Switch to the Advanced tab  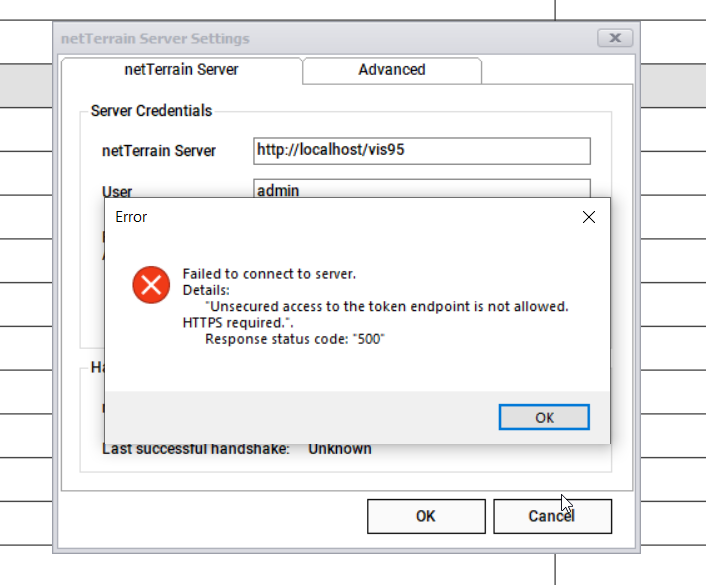(392, 70)
